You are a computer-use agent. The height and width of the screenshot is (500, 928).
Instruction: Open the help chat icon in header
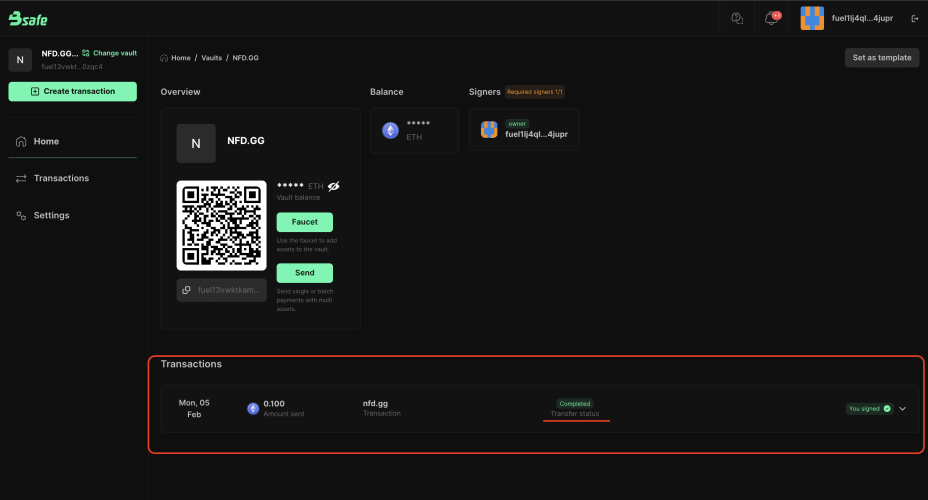click(x=737, y=18)
